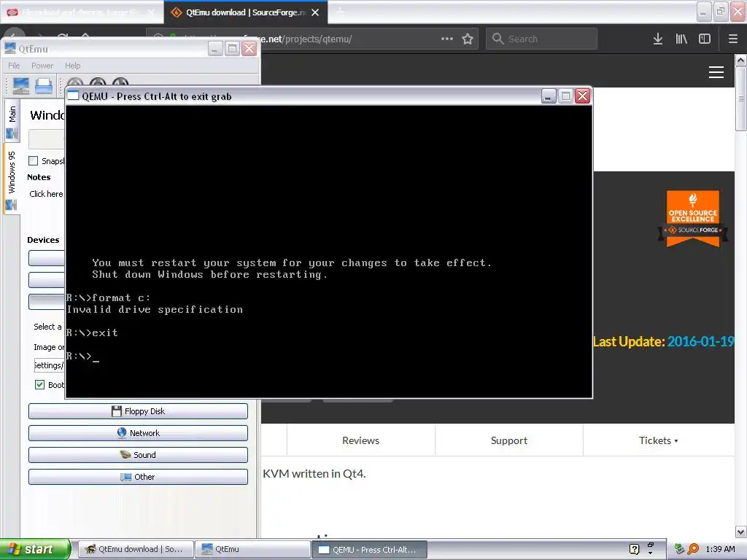This screenshot has height=560, width=747.
Task: Open the Help menu in QtEmu
Action: pos(72,66)
